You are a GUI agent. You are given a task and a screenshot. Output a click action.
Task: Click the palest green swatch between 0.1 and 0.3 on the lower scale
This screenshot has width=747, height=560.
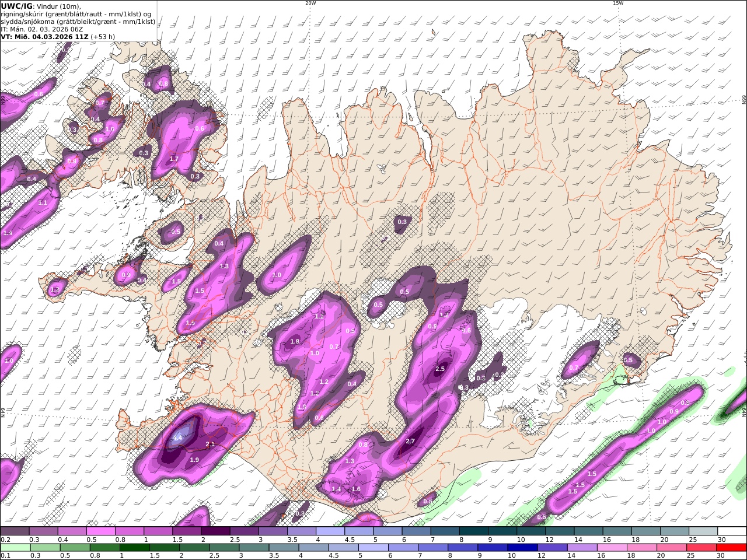(x=15, y=547)
